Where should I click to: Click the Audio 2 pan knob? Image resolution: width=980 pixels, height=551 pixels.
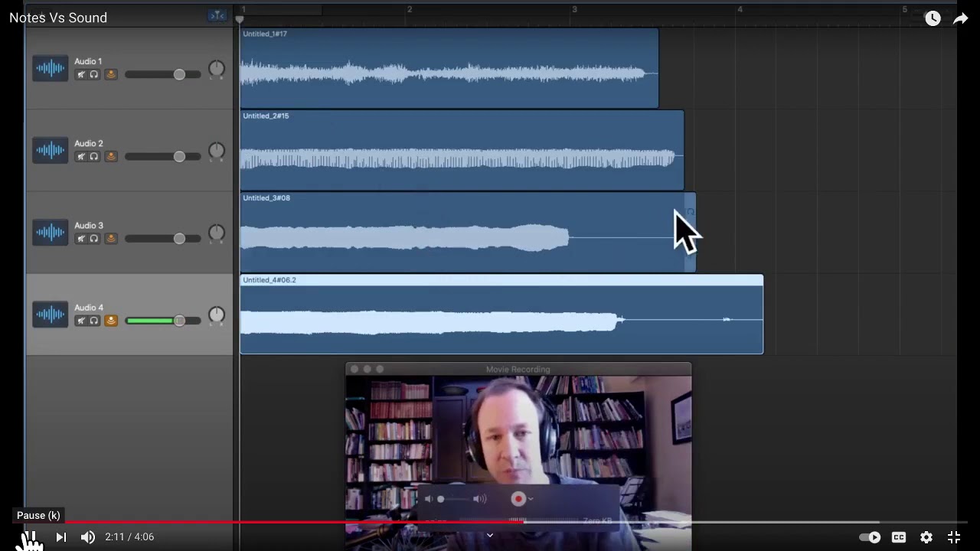[217, 151]
